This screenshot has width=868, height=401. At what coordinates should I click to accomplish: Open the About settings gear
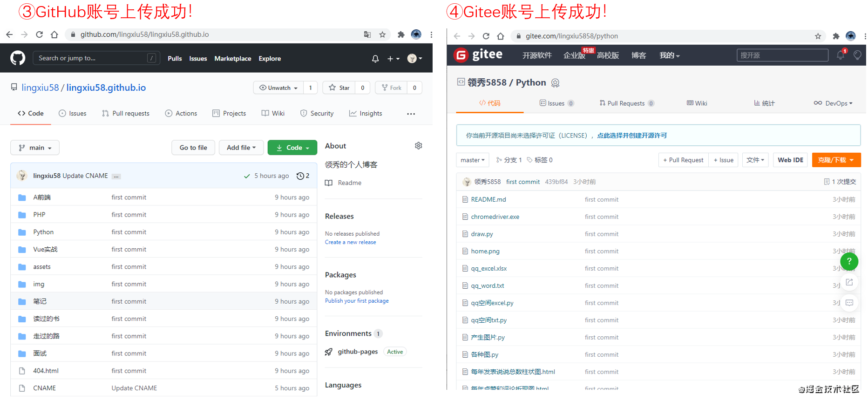[419, 146]
